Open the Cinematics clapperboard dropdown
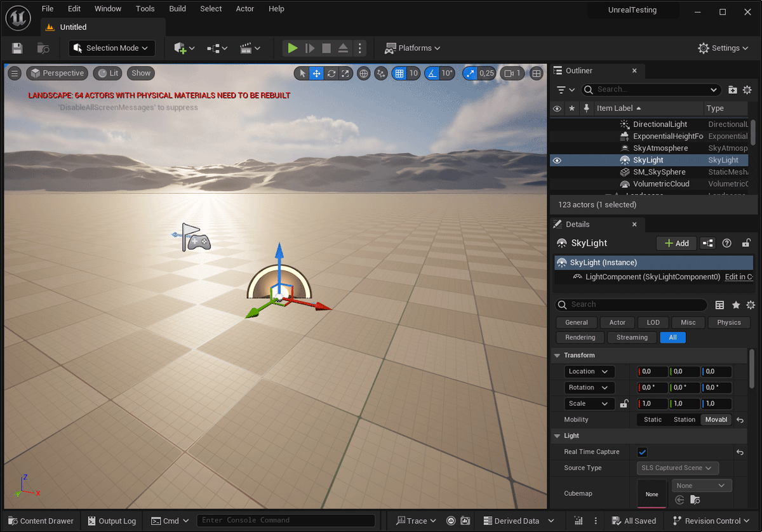 [x=250, y=48]
